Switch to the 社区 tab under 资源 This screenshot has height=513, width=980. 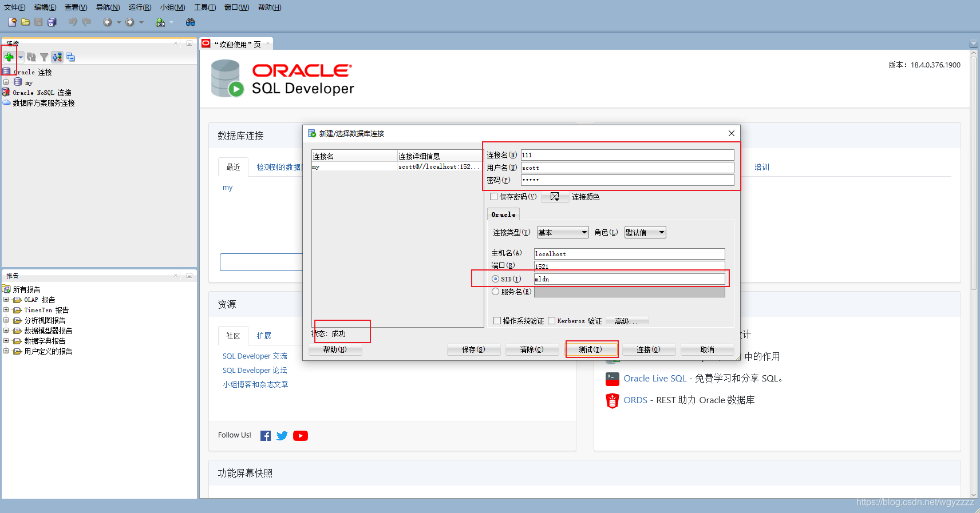point(233,336)
